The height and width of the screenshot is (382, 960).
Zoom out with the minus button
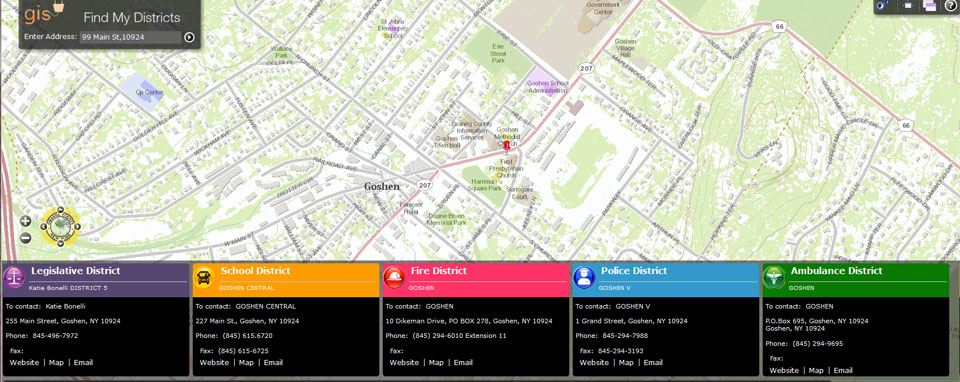tap(25, 238)
